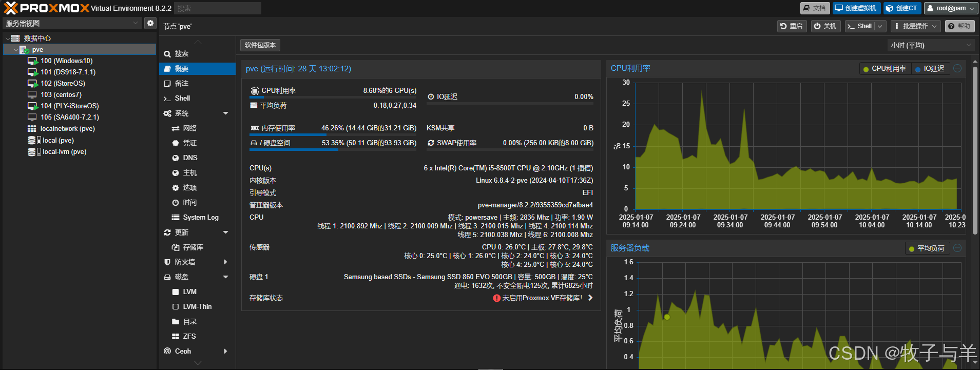Open node Shell from toolbar

pyautogui.click(x=860, y=26)
